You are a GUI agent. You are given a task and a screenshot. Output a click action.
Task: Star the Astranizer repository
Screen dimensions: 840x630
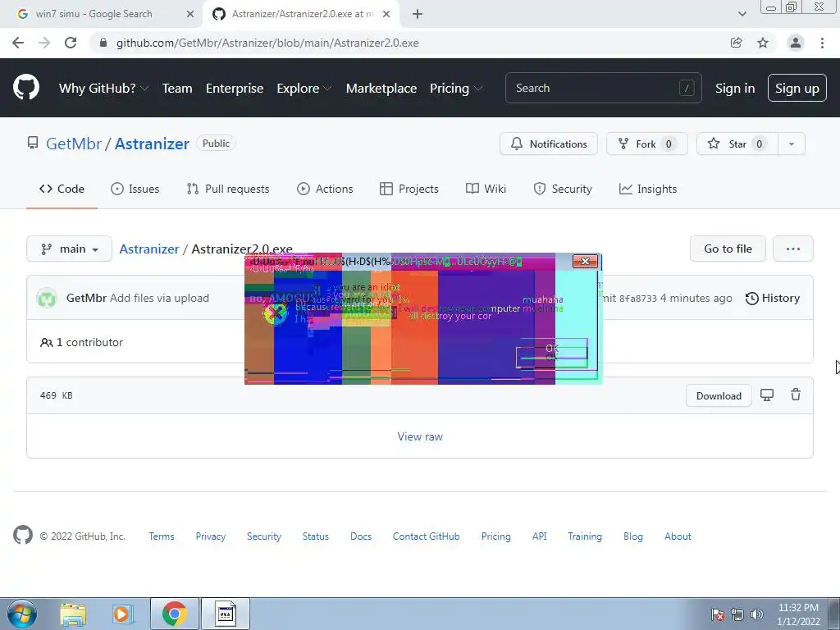click(x=737, y=144)
